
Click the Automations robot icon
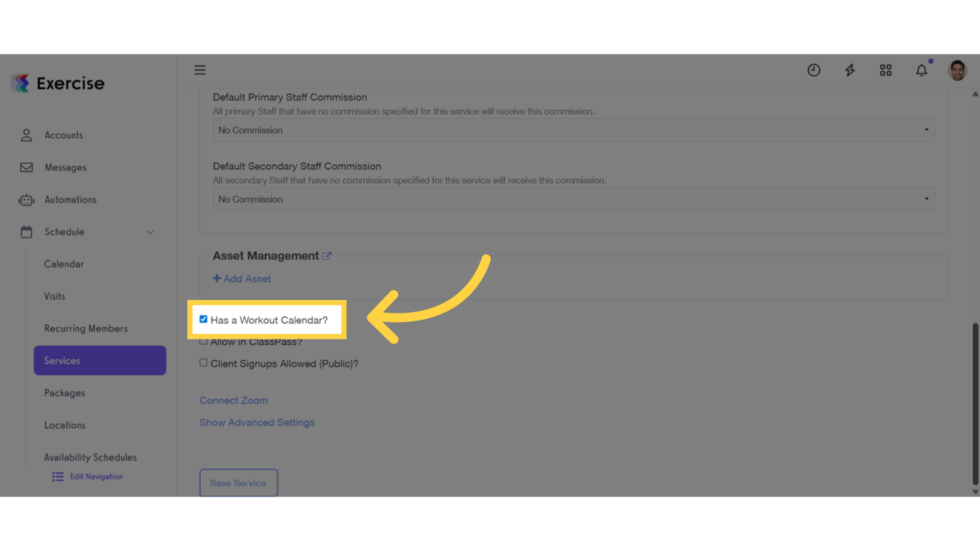click(x=27, y=199)
